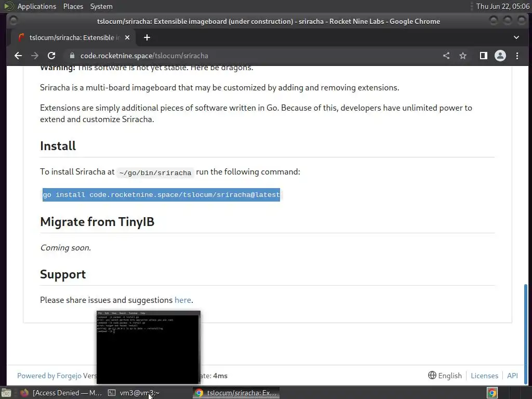Follow the 'here' support link
The height and width of the screenshot is (399, 532).
182,300
